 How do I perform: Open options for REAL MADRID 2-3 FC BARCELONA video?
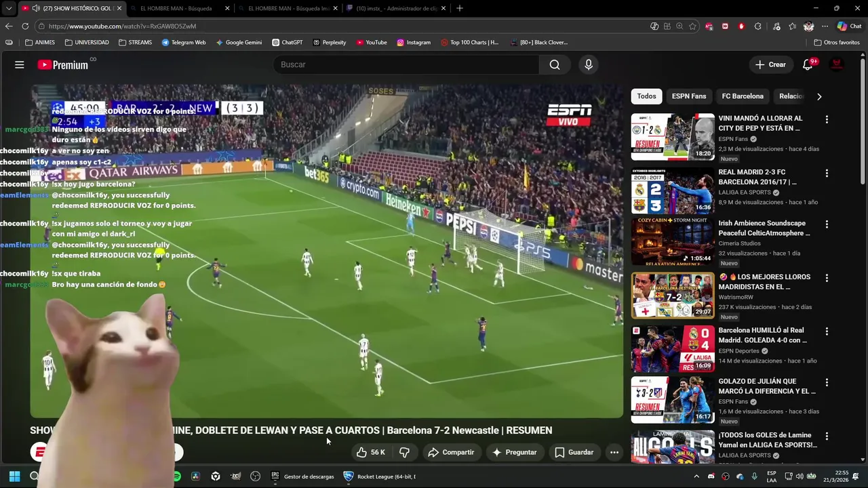click(827, 174)
